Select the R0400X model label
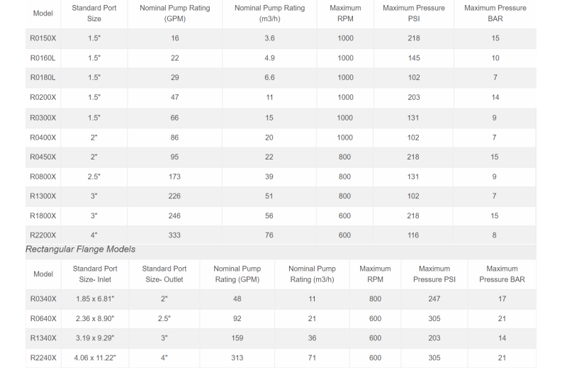The width and height of the screenshot is (567, 392). (x=43, y=138)
